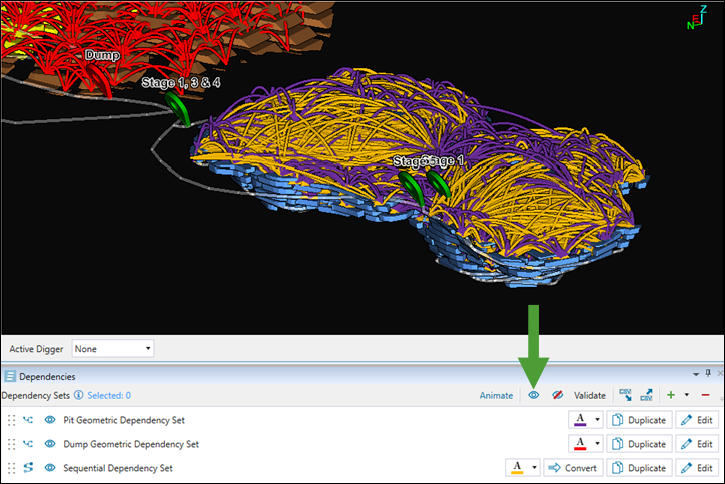Click the Sequential Dependency Set type icon
The image size is (725, 484).
(28, 467)
